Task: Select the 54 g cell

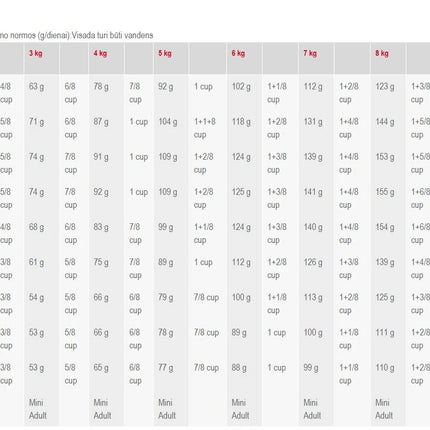Action: coord(36,297)
